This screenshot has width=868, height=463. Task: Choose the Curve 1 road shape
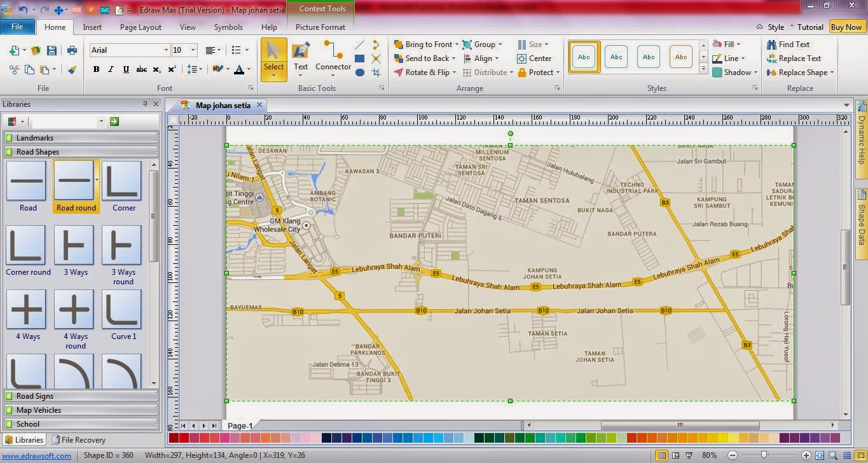[121, 310]
